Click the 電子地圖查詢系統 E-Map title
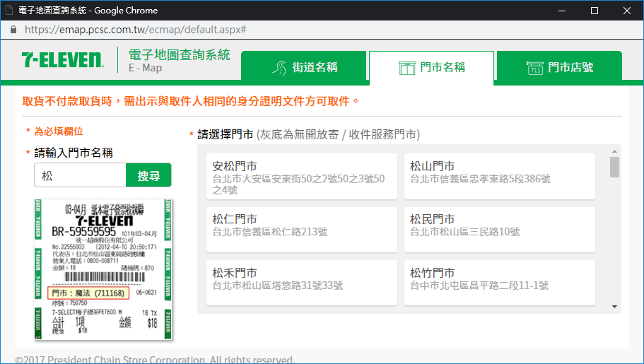Image resolution: width=644 pixels, height=364 pixels. coord(179,60)
